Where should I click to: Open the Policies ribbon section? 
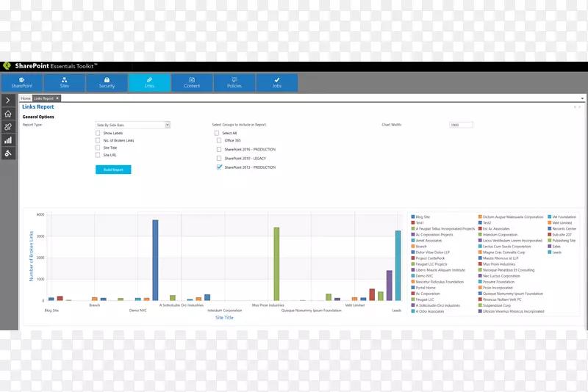[234, 82]
